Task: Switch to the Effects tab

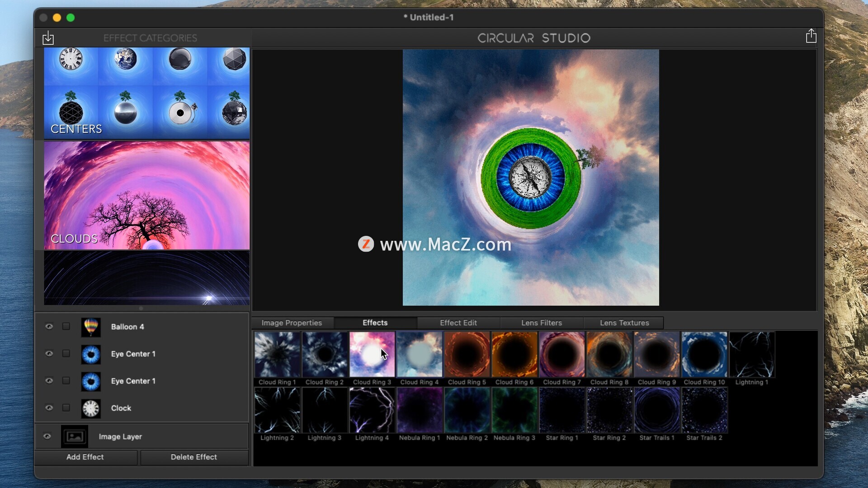Action: [375, 323]
